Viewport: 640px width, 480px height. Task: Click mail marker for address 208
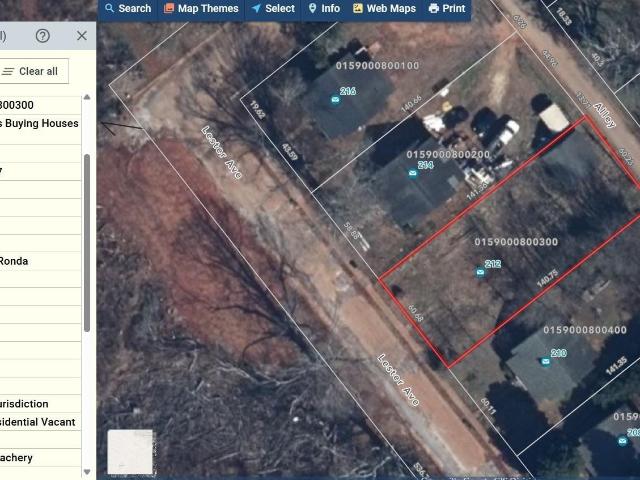tap(622, 441)
